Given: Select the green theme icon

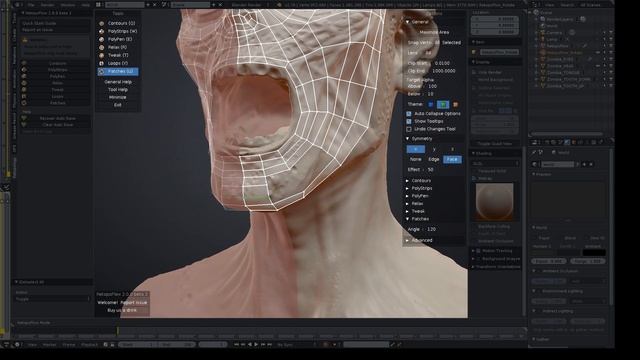Looking at the screenshot, I should click(443, 104).
